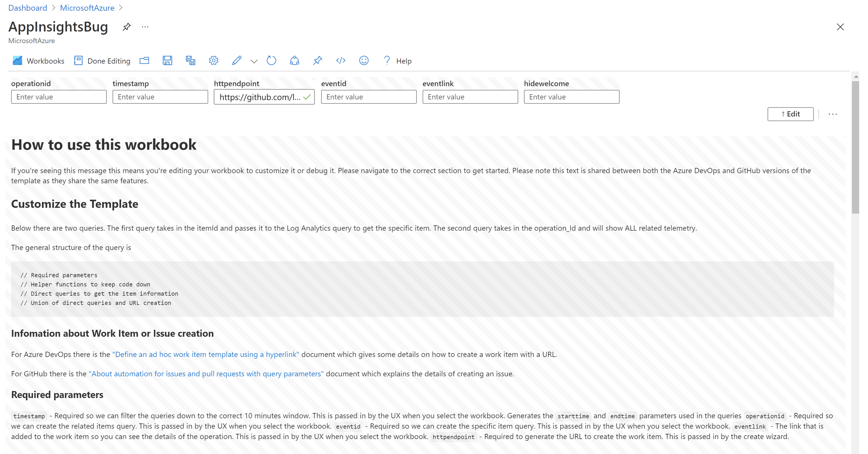The width and height of the screenshot is (868, 454).
Task: Click the Save As toolbar icon
Action: point(190,61)
